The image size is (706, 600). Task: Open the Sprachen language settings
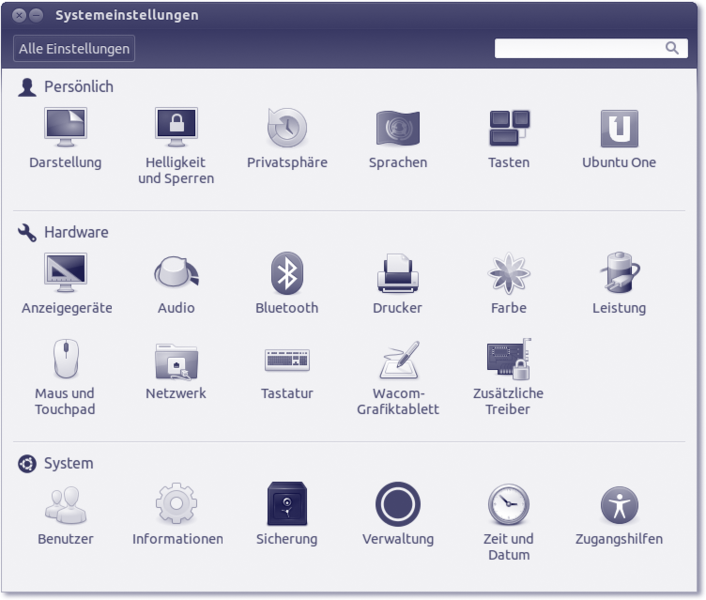tap(397, 130)
